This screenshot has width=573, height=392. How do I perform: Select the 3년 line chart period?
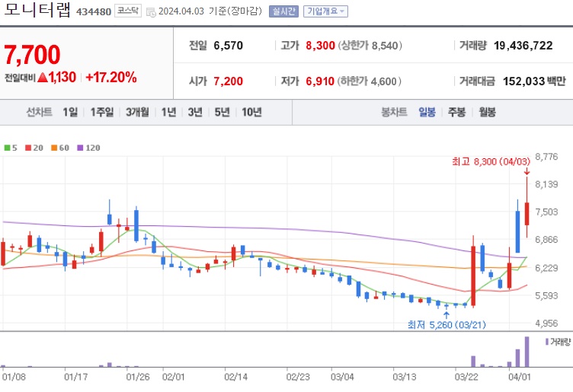[195, 112]
